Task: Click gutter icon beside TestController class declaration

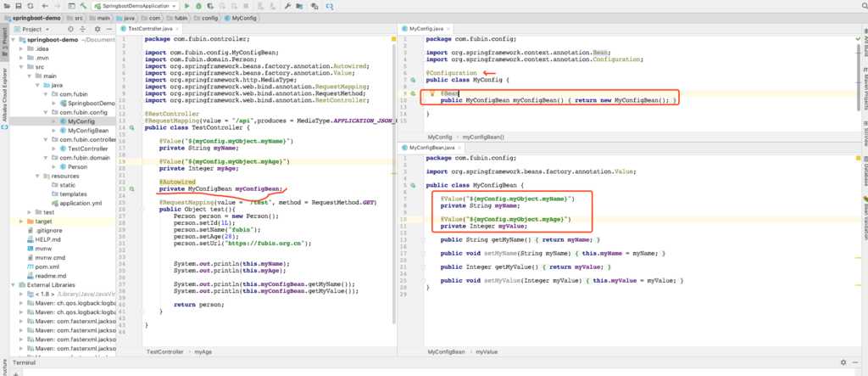Action: tap(131, 127)
